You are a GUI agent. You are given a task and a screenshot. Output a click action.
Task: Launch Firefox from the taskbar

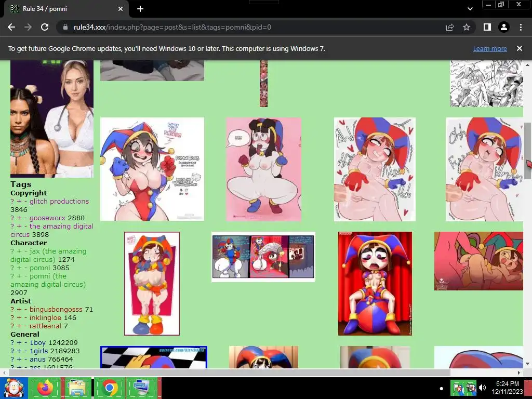[45, 388]
